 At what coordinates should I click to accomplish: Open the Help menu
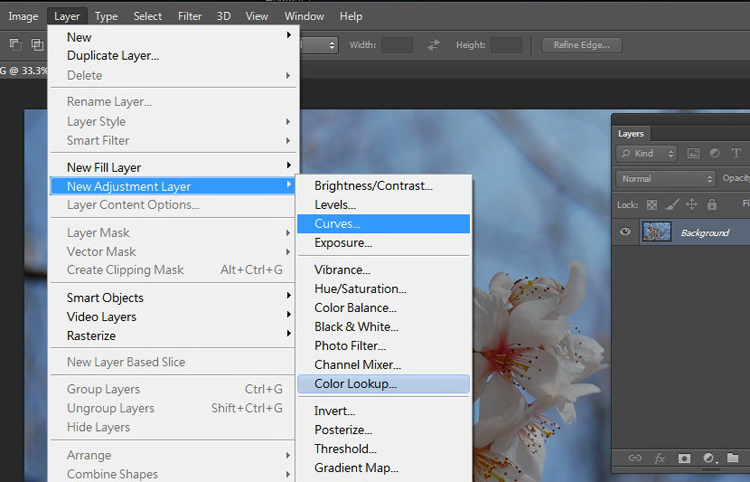pos(351,16)
